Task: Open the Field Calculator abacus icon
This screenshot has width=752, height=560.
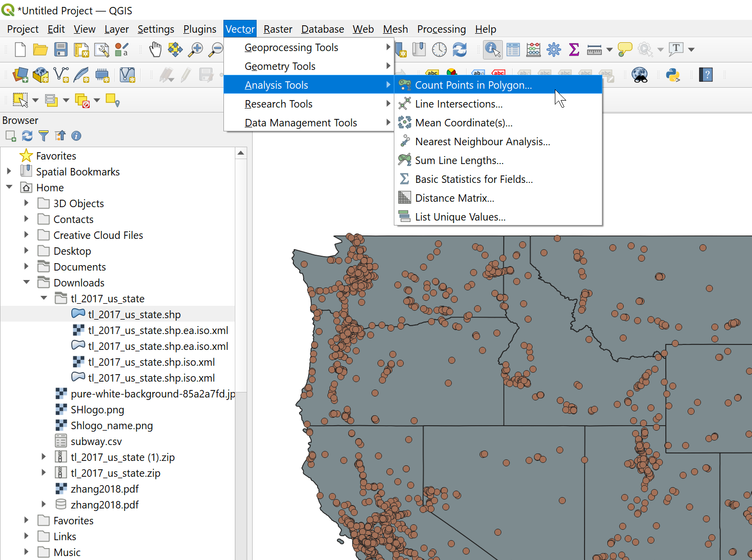Action: pyautogui.click(x=534, y=49)
